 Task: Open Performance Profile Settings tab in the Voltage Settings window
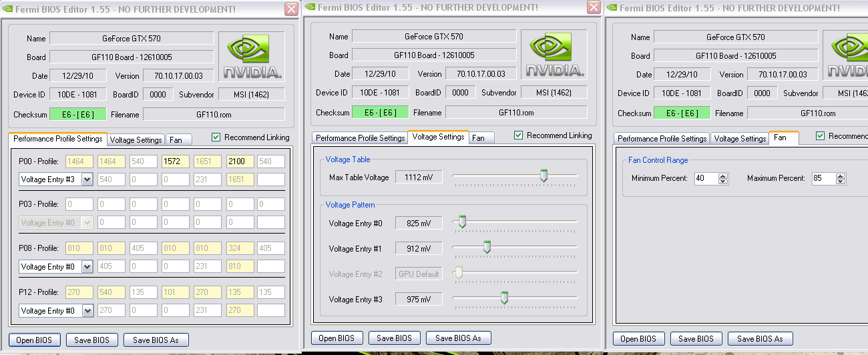tap(360, 138)
